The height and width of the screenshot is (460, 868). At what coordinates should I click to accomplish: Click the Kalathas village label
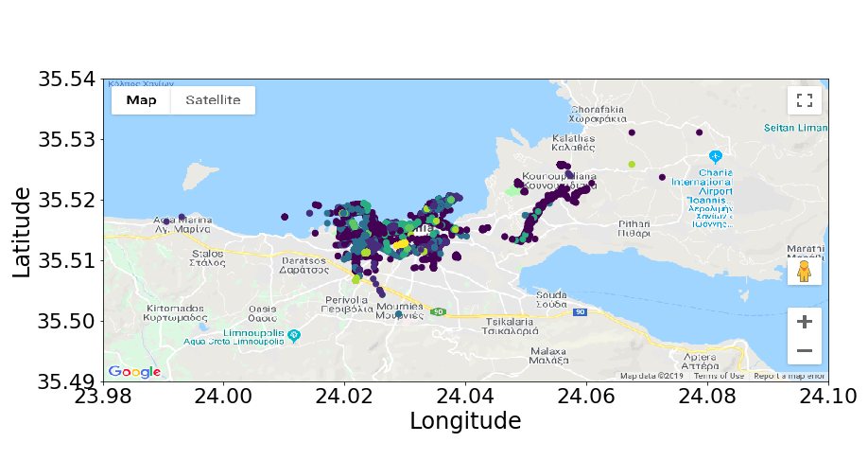(574, 142)
